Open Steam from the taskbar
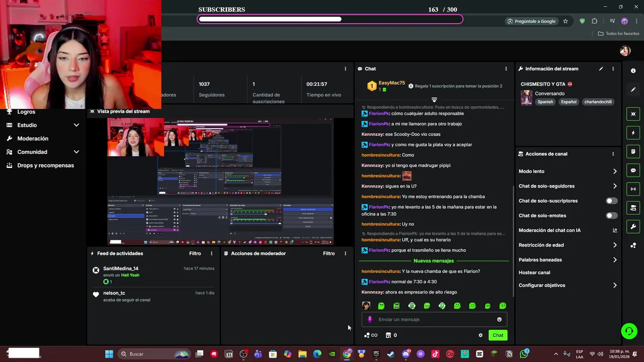This screenshot has width=644, height=362. click(391, 354)
